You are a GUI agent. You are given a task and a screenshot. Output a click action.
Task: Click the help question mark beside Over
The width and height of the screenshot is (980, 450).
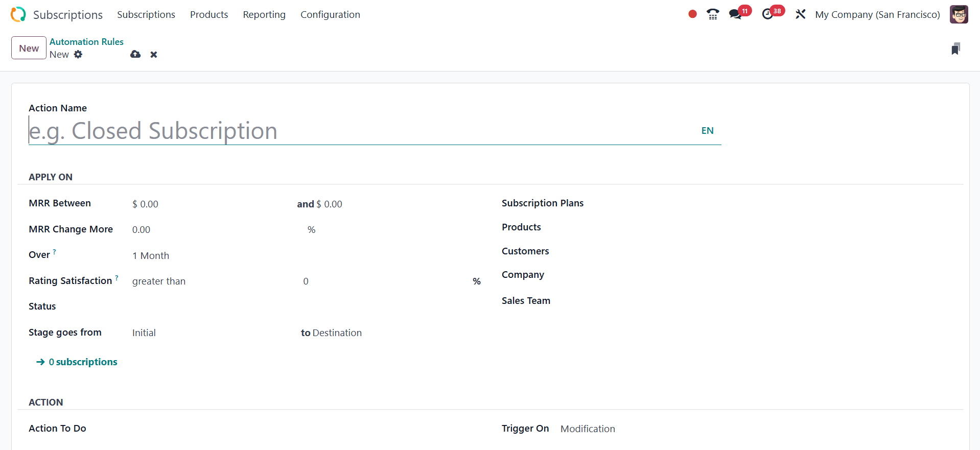pyautogui.click(x=55, y=251)
